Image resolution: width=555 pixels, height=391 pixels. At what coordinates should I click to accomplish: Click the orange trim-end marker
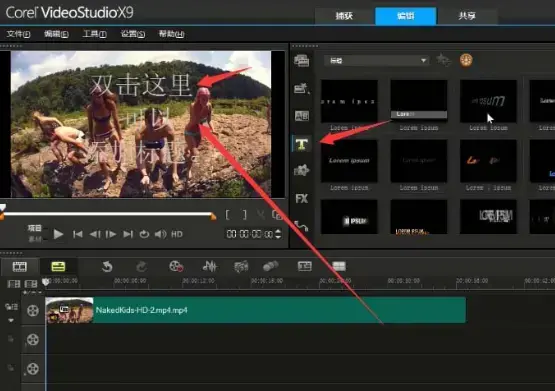tap(213, 216)
